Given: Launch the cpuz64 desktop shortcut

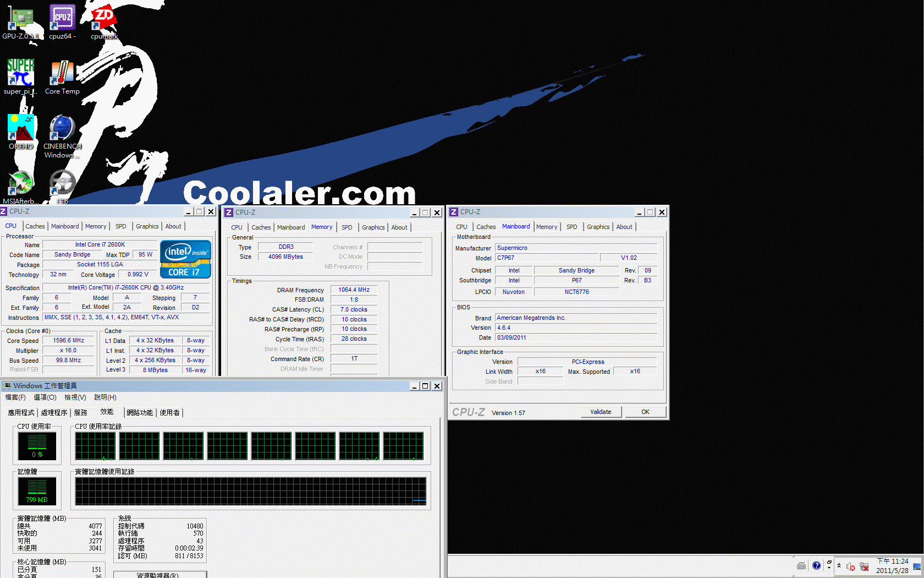Looking at the screenshot, I should click(x=62, y=22).
